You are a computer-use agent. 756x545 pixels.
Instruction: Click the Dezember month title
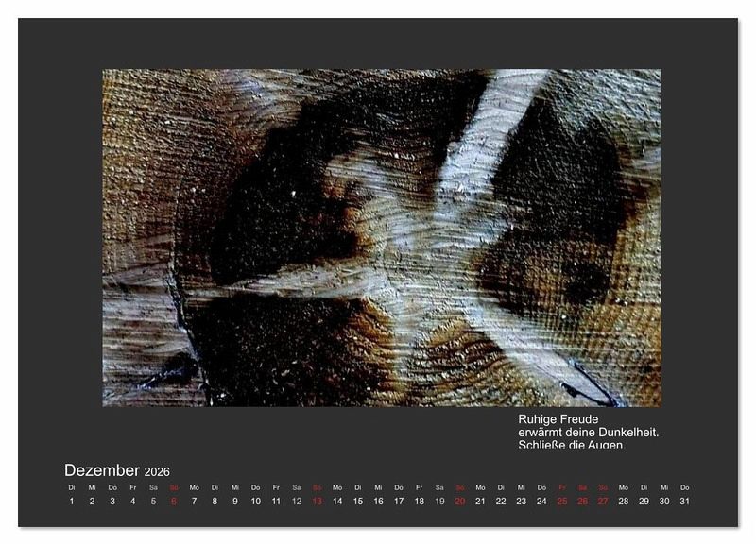(102, 470)
